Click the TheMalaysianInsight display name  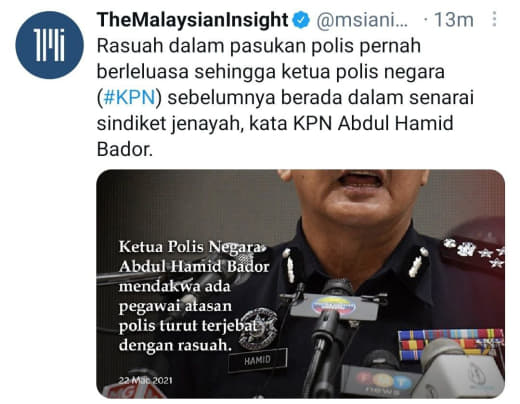point(192,20)
